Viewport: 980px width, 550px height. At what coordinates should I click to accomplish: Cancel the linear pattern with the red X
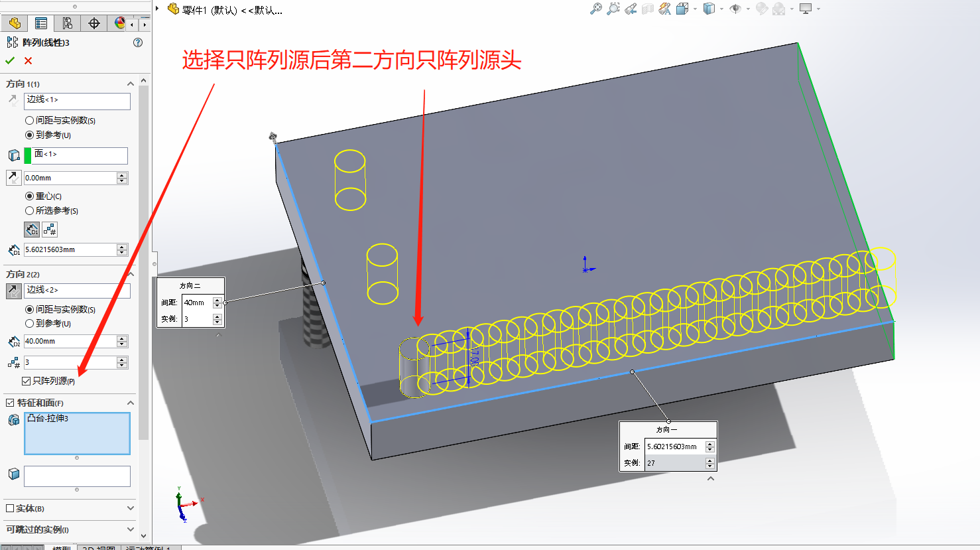click(28, 60)
